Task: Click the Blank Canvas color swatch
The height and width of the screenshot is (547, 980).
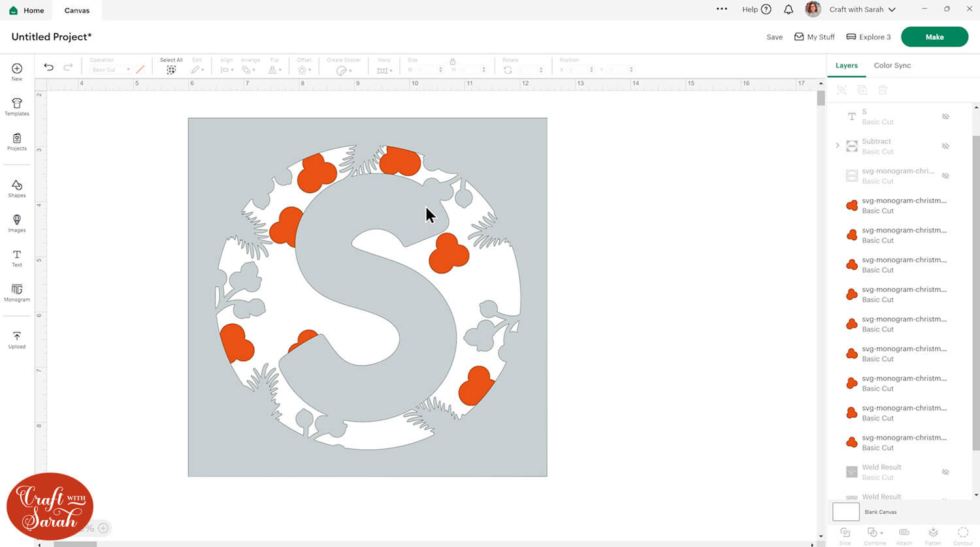Action: [846, 512]
